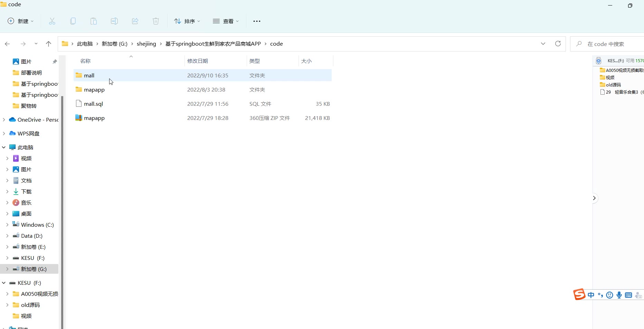Collapse the bottom KESU (F:) tree node
644x329 pixels.
coord(4,283)
